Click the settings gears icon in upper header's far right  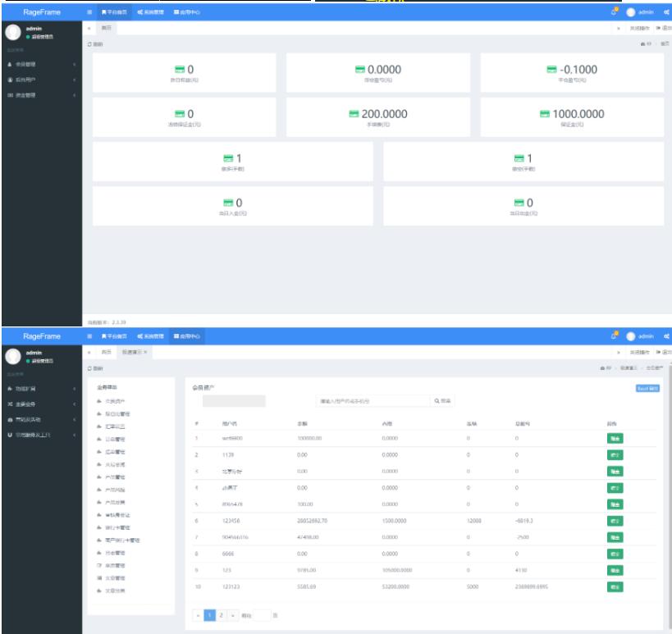pos(665,13)
